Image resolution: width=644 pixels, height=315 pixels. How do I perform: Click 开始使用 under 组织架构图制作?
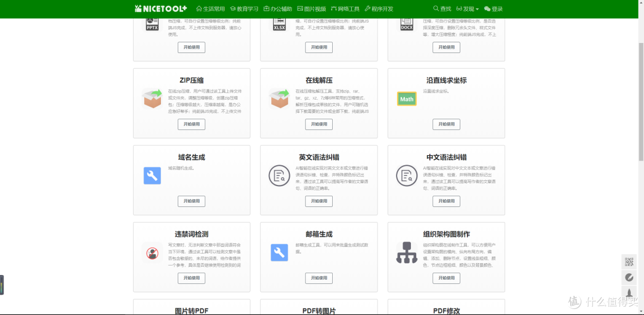point(446,278)
